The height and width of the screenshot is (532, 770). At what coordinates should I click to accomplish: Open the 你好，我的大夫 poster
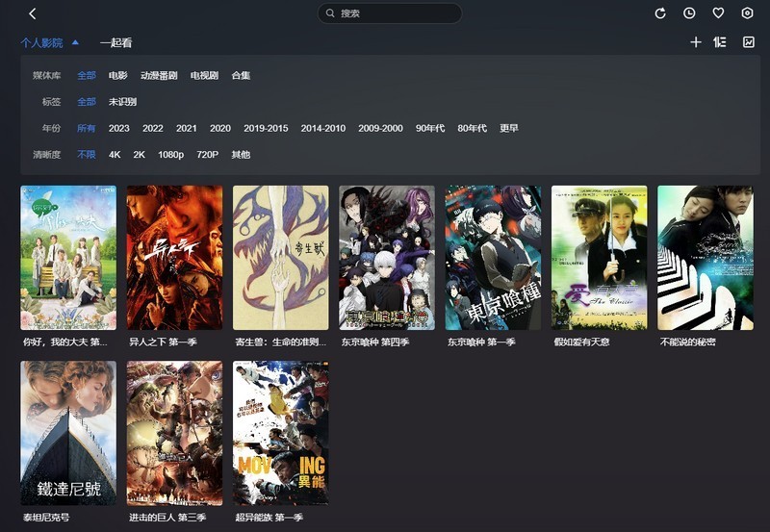click(x=68, y=258)
